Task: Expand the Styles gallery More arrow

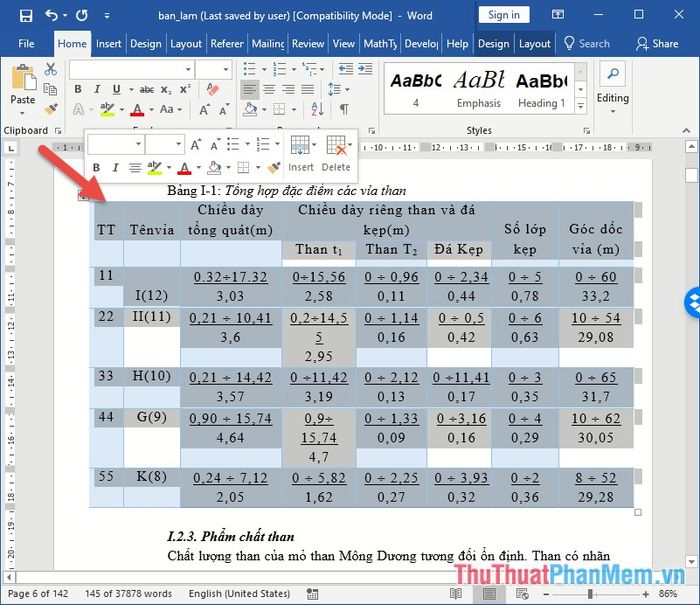Action: [580, 106]
